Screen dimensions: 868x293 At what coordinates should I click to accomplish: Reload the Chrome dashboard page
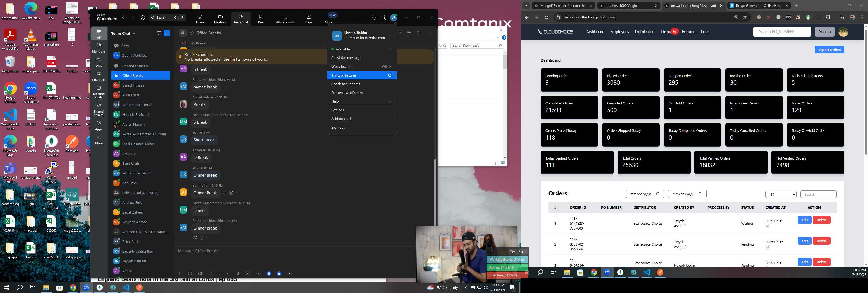(546, 17)
